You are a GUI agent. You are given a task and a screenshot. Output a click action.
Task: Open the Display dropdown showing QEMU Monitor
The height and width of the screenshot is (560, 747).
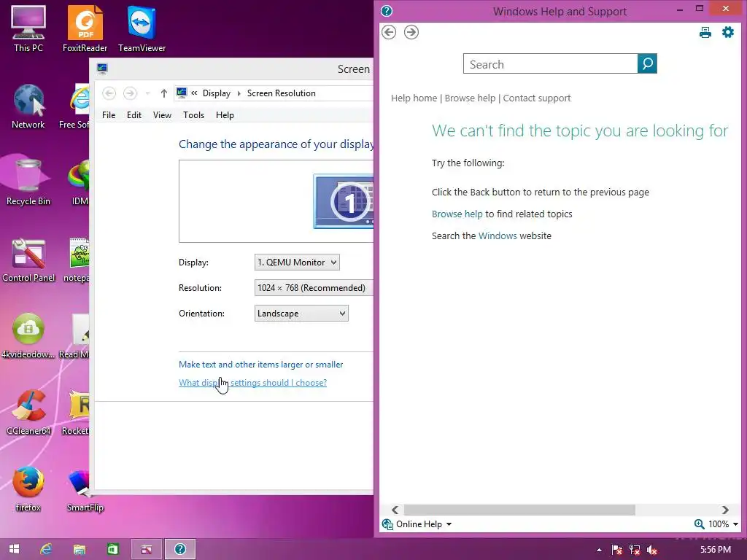297,262
